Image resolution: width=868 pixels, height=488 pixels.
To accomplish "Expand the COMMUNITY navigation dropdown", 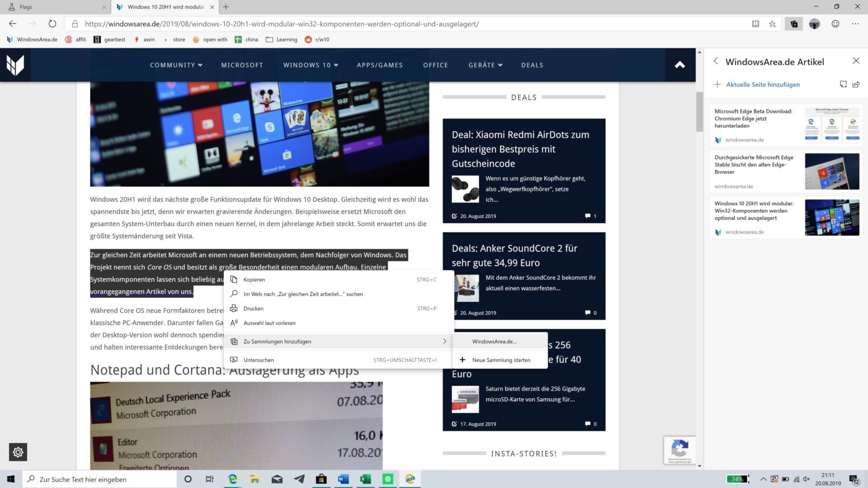I will [176, 65].
